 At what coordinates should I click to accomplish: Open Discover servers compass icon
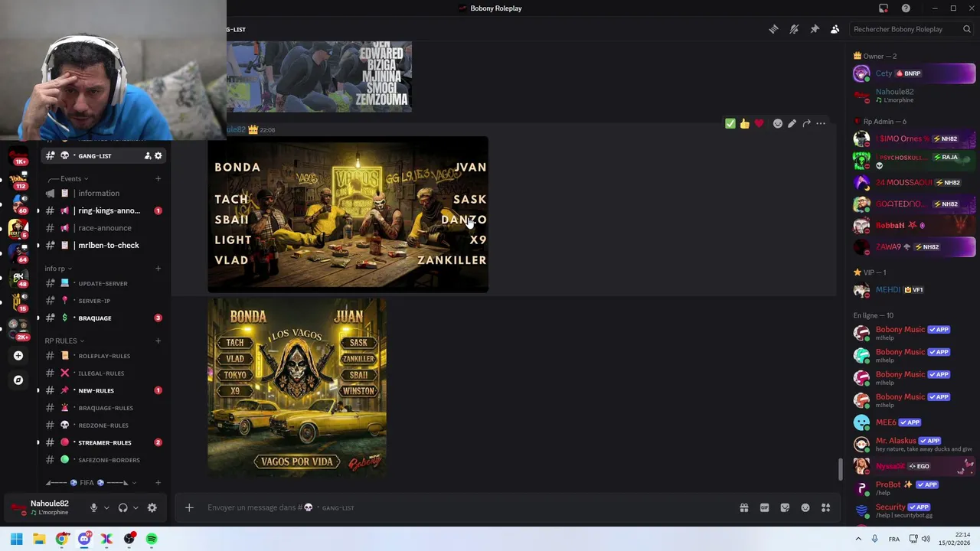[18, 380]
